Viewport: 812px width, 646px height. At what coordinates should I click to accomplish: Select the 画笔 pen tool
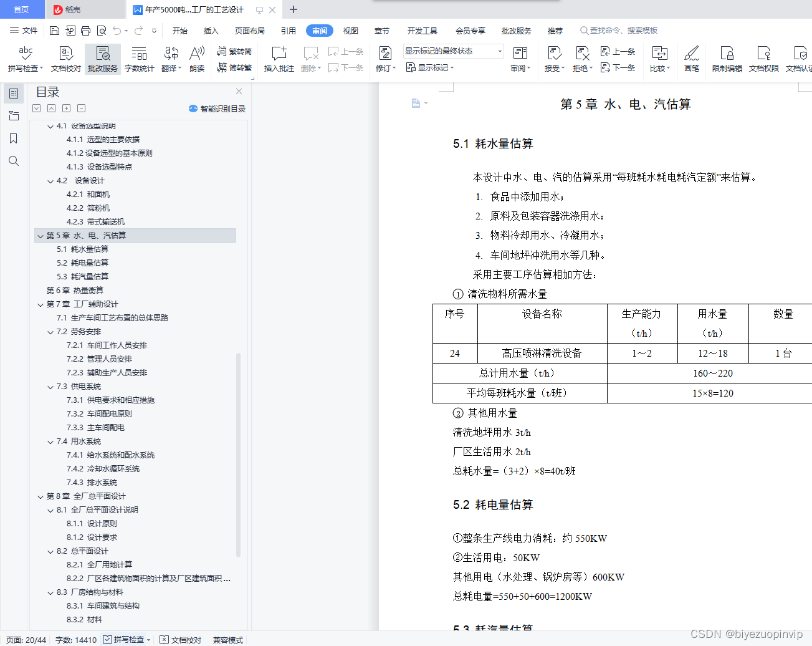[692, 59]
